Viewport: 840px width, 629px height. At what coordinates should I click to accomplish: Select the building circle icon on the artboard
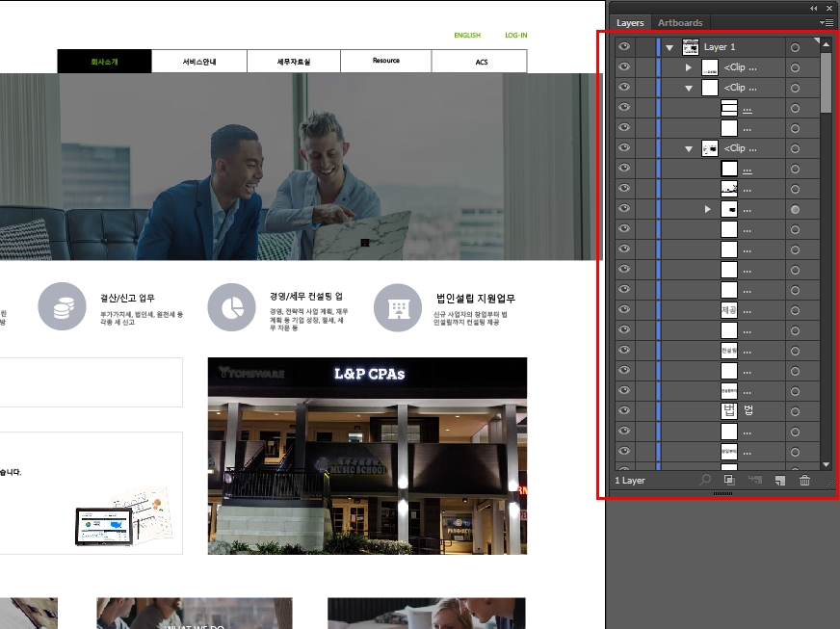(x=398, y=307)
